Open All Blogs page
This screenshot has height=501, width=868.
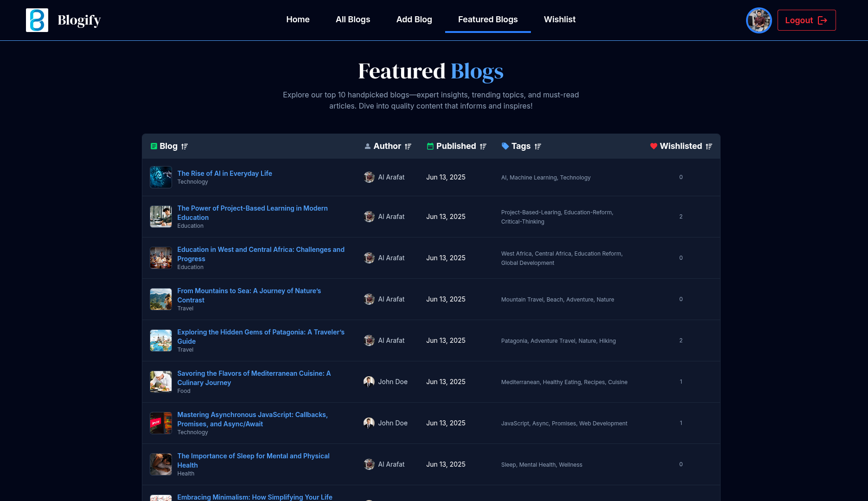tap(353, 19)
